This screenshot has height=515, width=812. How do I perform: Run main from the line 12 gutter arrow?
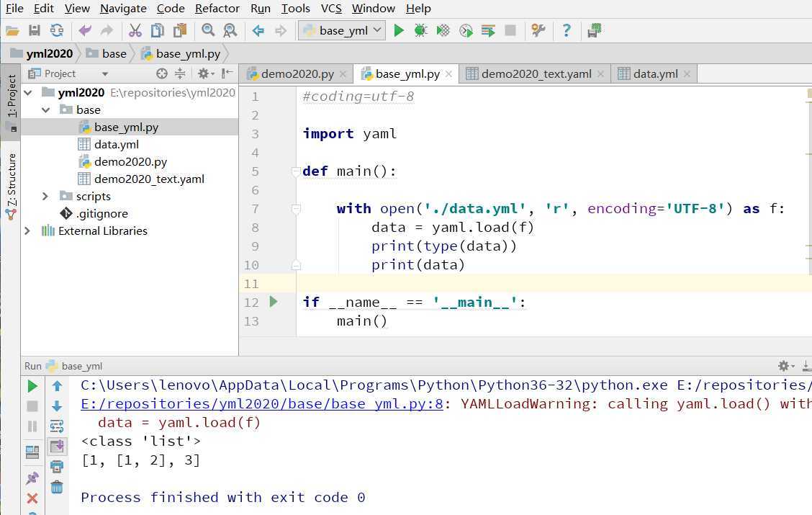click(x=274, y=302)
